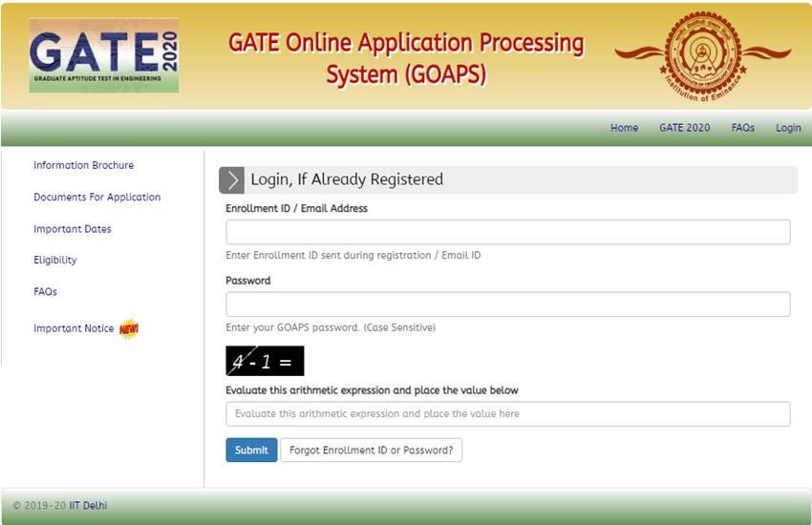Open the Information Brochure link
The height and width of the screenshot is (525, 812).
point(83,165)
